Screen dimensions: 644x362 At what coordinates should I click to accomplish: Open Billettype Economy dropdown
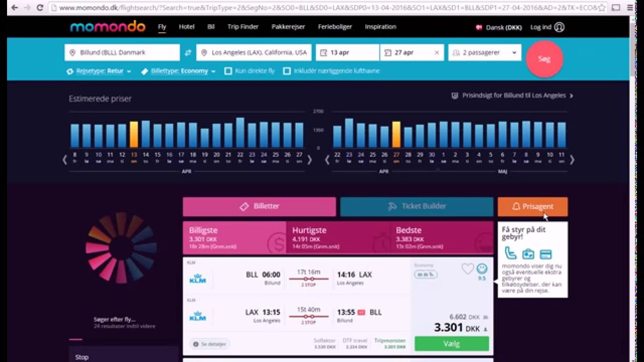(x=178, y=71)
